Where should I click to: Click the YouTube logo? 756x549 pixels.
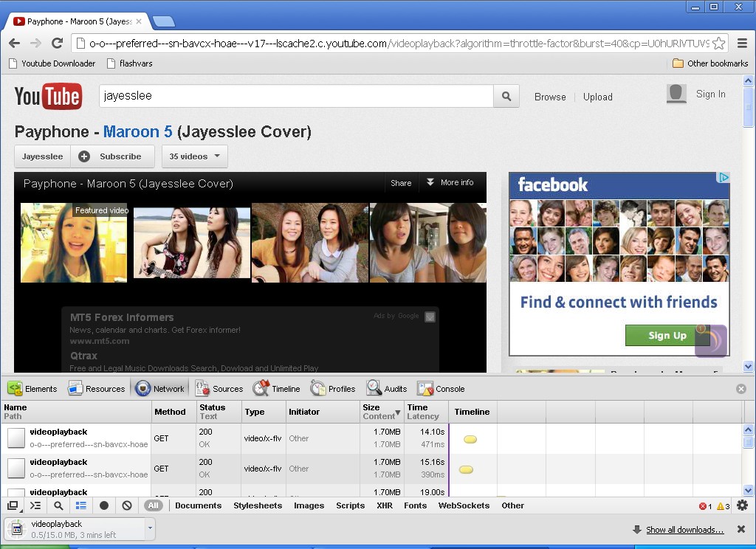48,96
